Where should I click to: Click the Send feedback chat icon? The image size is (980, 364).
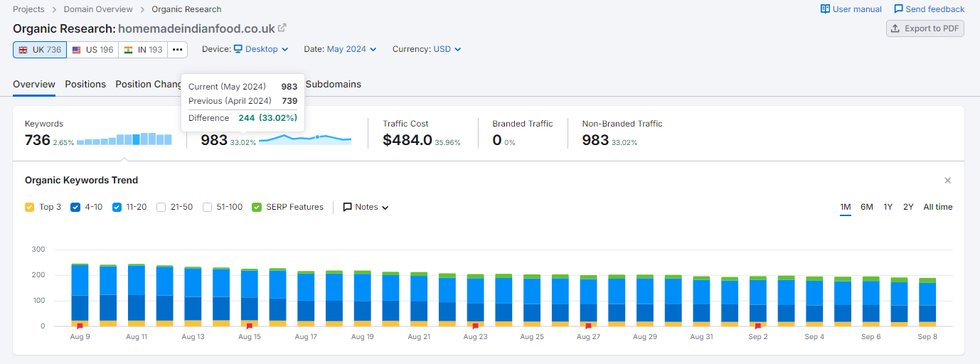(898, 9)
